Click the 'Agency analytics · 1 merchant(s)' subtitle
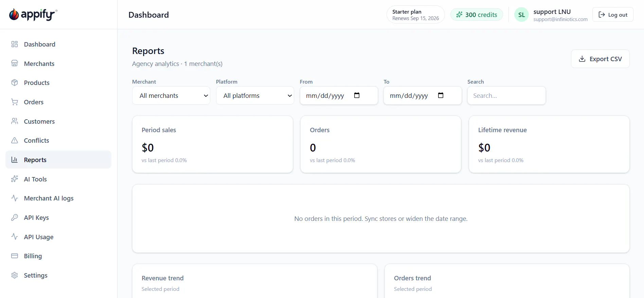 tap(177, 64)
